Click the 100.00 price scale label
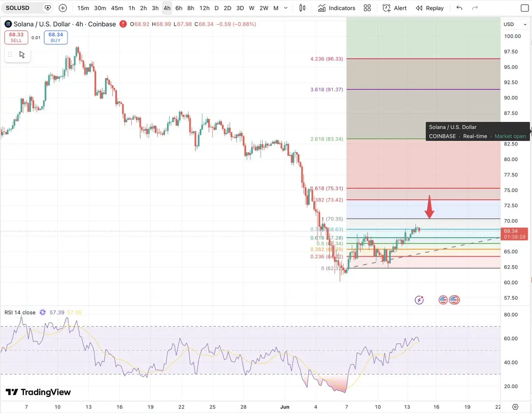Viewport: 532px width, 414px height. (x=512, y=36)
